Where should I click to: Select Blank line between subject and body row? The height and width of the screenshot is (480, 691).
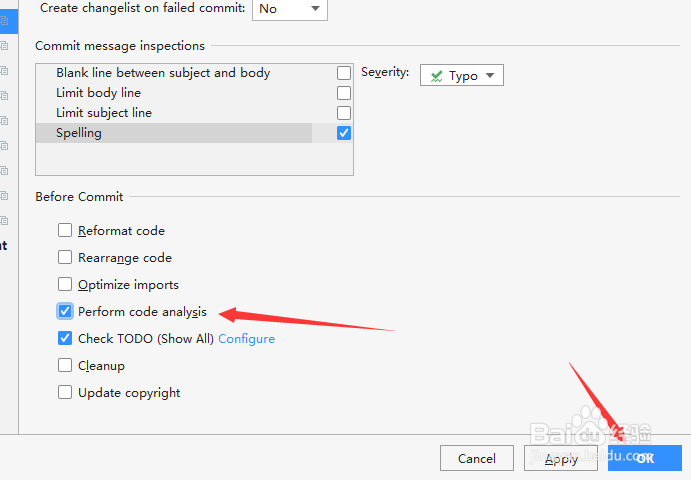[194, 73]
